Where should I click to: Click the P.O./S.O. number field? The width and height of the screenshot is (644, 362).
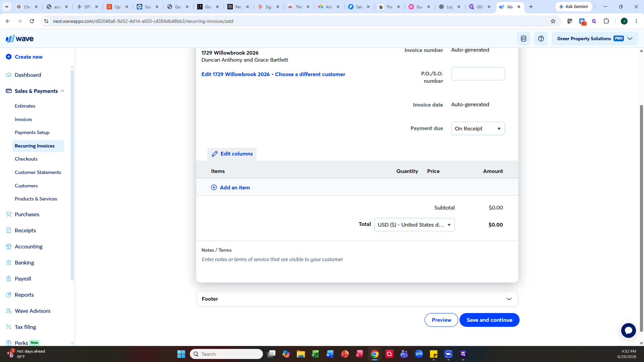pos(478,74)
